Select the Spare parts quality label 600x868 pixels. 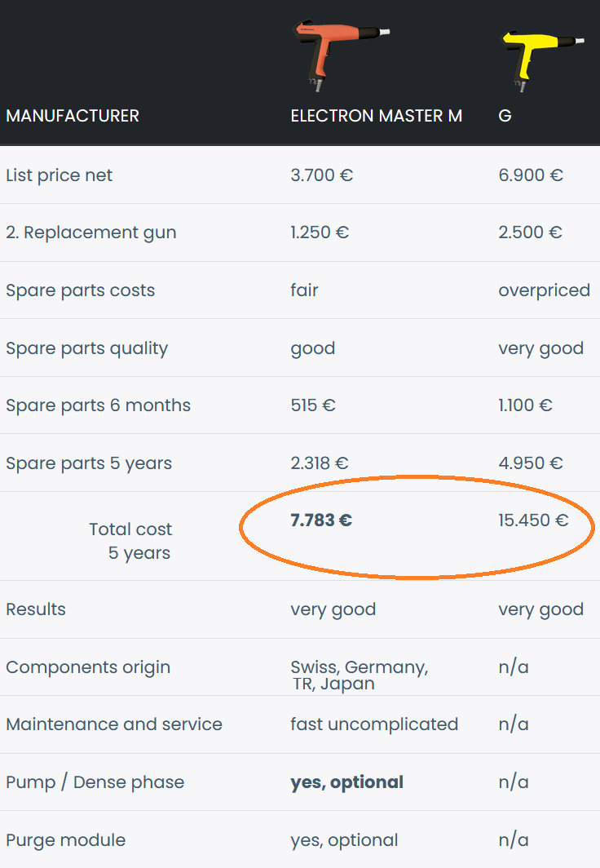[86, 348]
